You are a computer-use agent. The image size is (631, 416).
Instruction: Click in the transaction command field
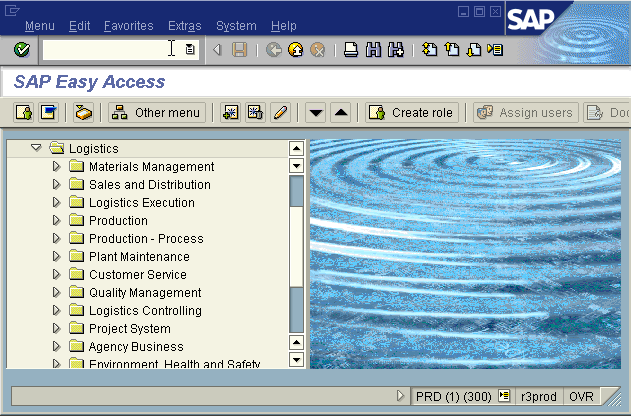point(105,49)
